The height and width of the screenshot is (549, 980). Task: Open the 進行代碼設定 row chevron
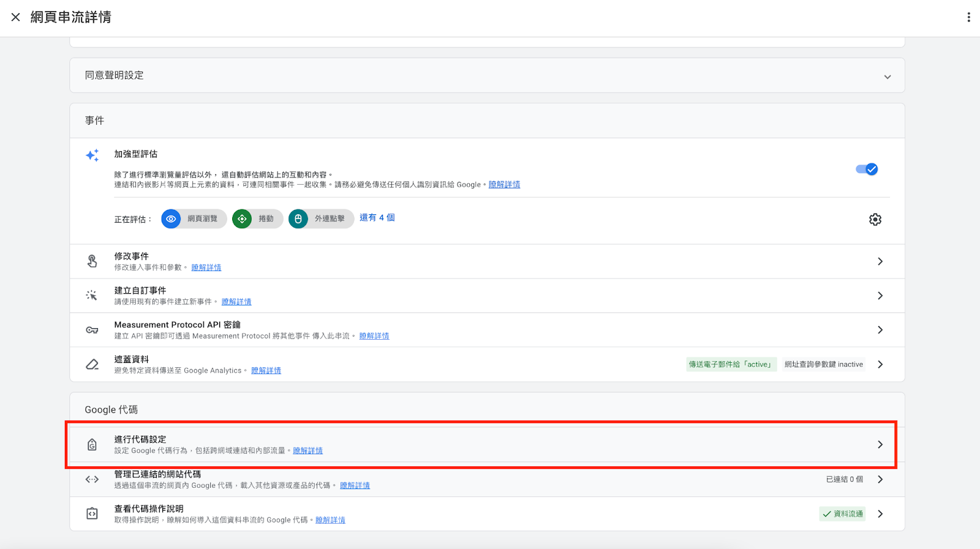880,444
